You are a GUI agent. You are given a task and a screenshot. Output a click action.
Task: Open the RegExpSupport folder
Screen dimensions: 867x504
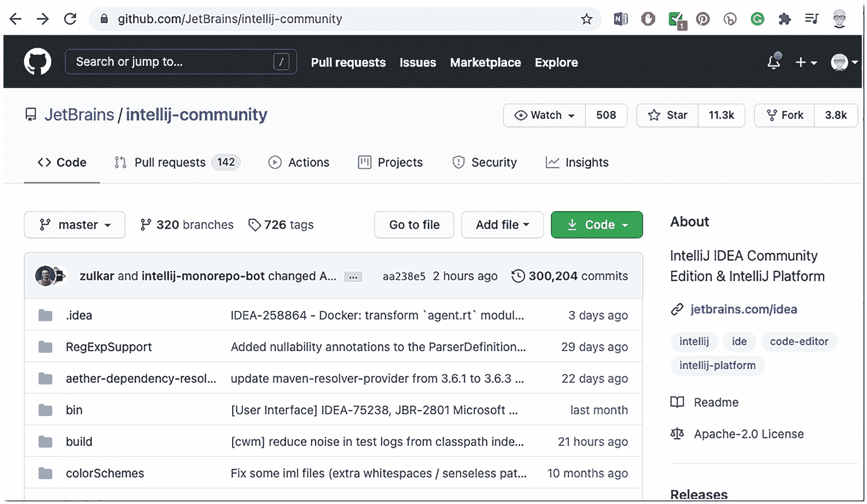pyautogui.click(x=109, y=347)
